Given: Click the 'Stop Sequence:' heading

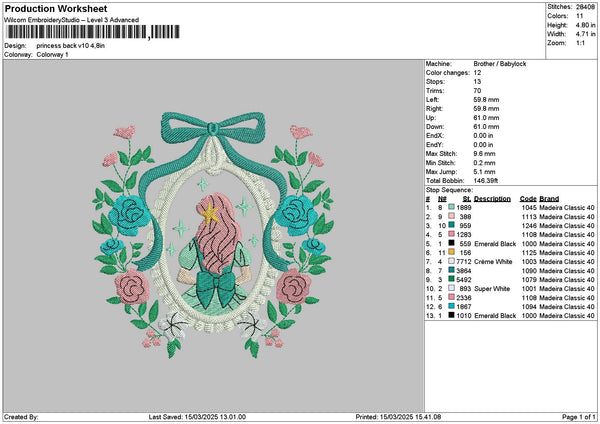Looking at the screenshot, I should pos(449,190).
